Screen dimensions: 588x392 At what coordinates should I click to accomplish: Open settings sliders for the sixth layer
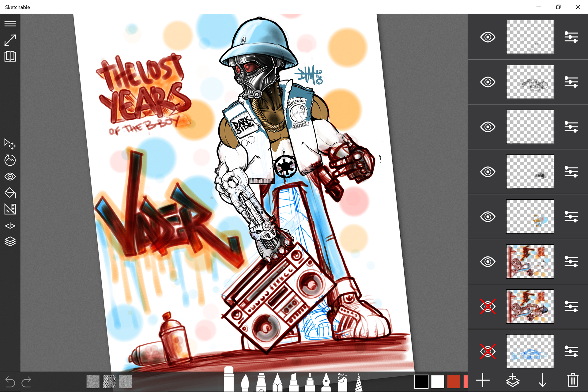tap(571, 262)
